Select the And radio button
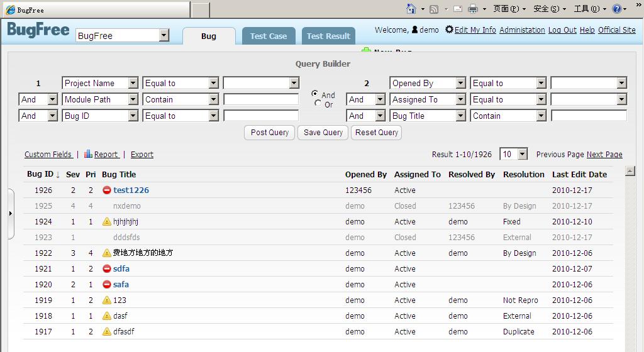 tap(314, 94)
